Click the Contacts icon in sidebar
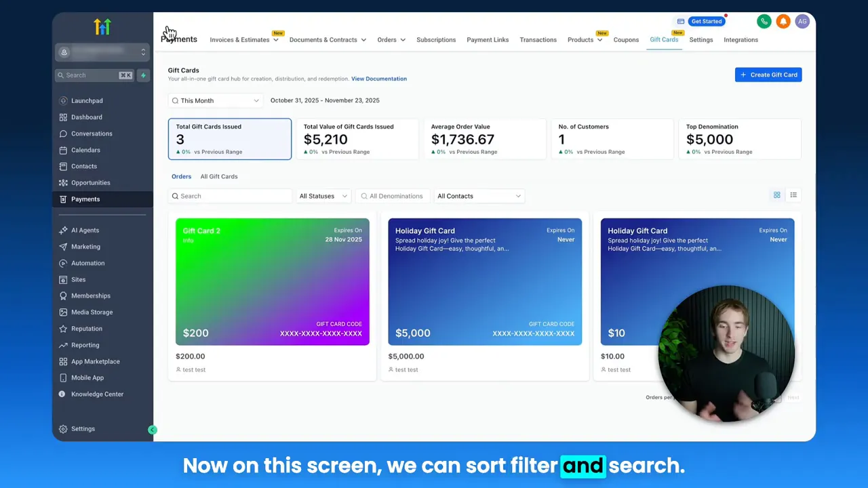 (x=63, y=166)
